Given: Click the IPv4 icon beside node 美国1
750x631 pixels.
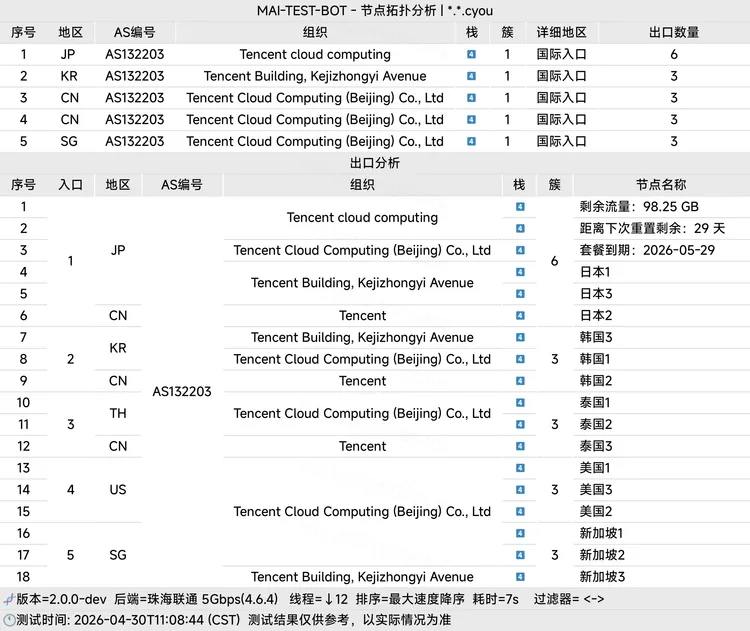Looking at the screenshot, I should tap(520, 468).
